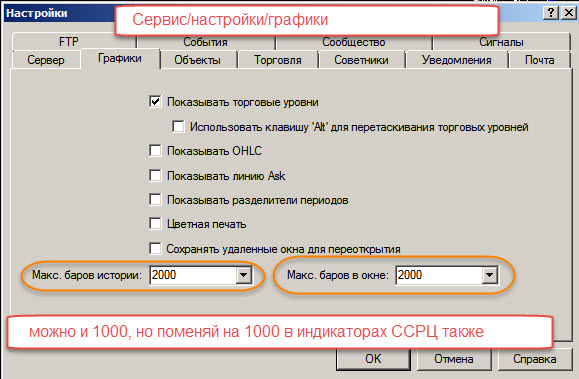Close the Настройки dialog with X
579x379 pixels.
click(x=568, y=13)
